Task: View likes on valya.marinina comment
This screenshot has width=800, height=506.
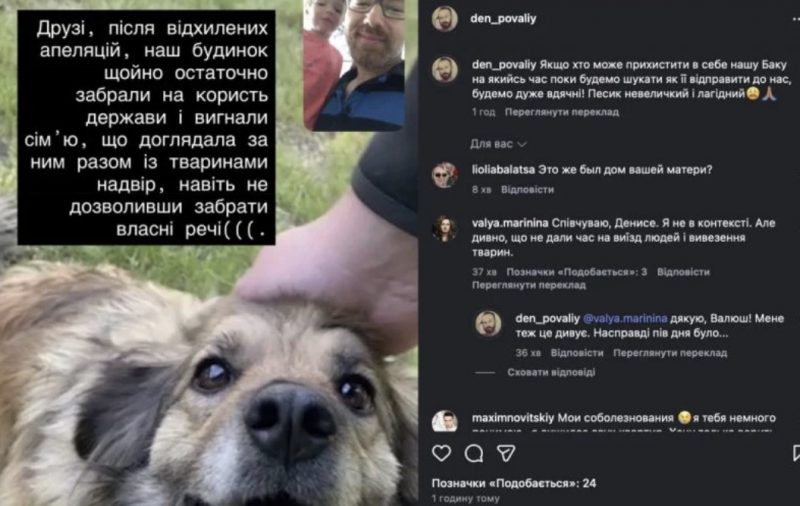Action: point(577,272)
